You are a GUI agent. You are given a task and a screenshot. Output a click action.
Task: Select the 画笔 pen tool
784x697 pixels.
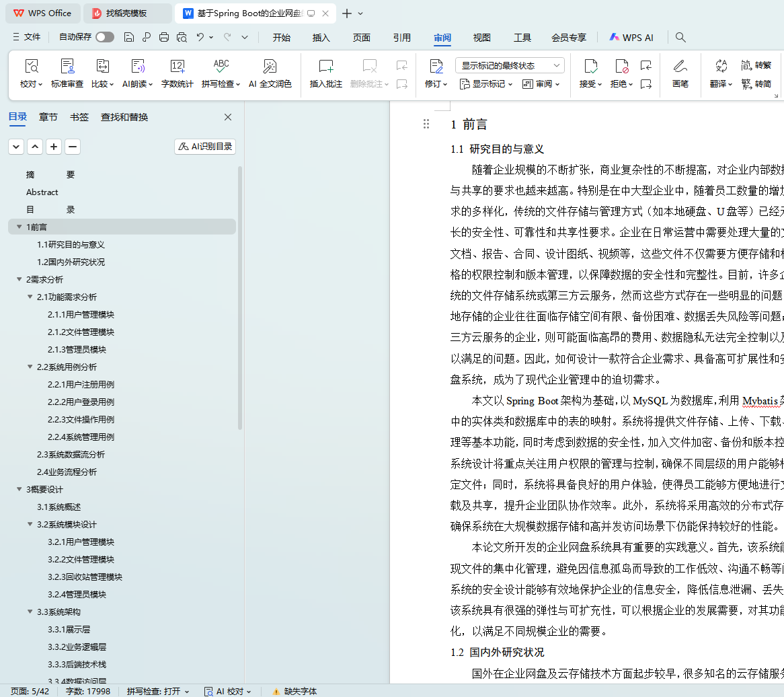[x=680, y=67]
